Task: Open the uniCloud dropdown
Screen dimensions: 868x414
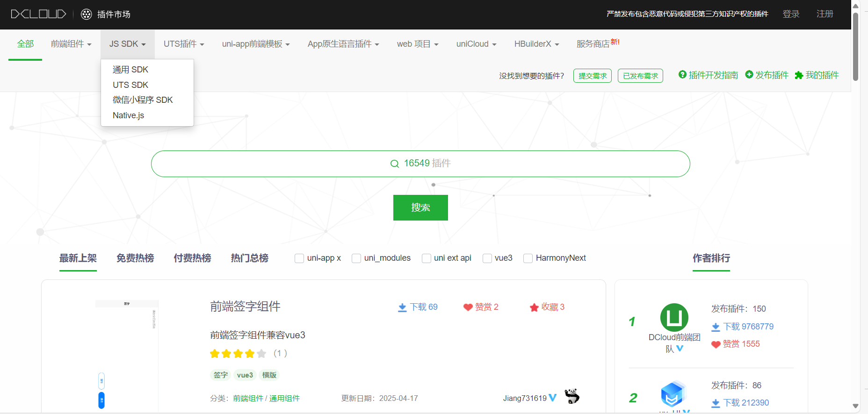Action: [476, 44]
